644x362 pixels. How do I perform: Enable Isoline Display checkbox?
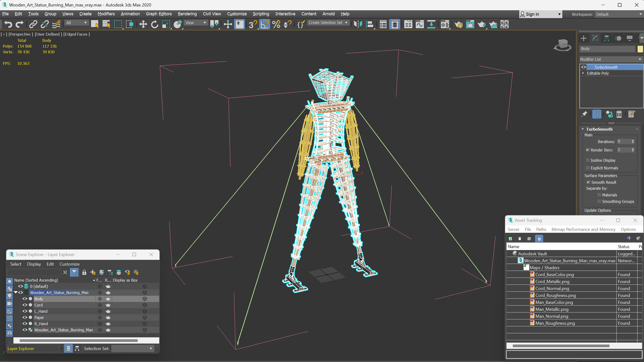coord(588,160)
